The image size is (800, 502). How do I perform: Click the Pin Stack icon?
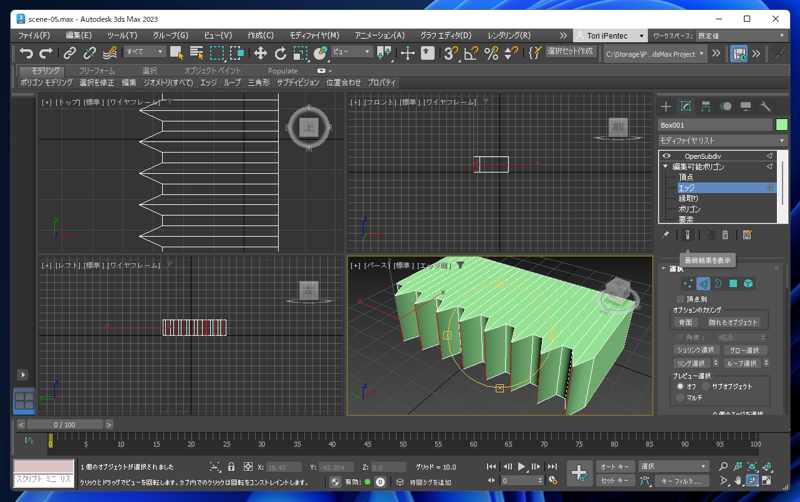click(x=665, y=235)
